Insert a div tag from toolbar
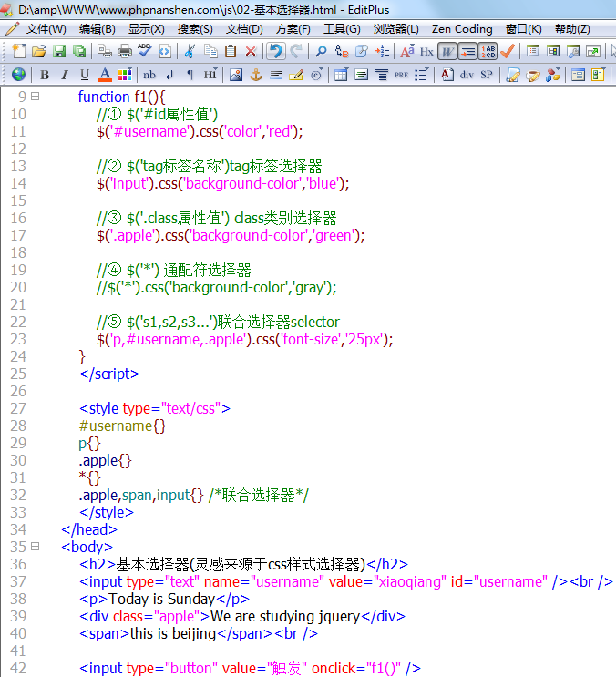616x677 pixels. point(467,75)
